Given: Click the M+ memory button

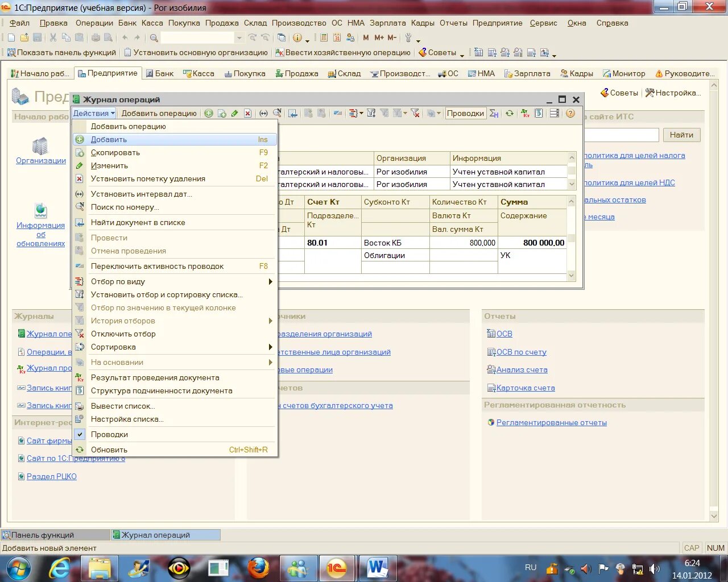Looking at the screenshot, I should pos(379,38).
